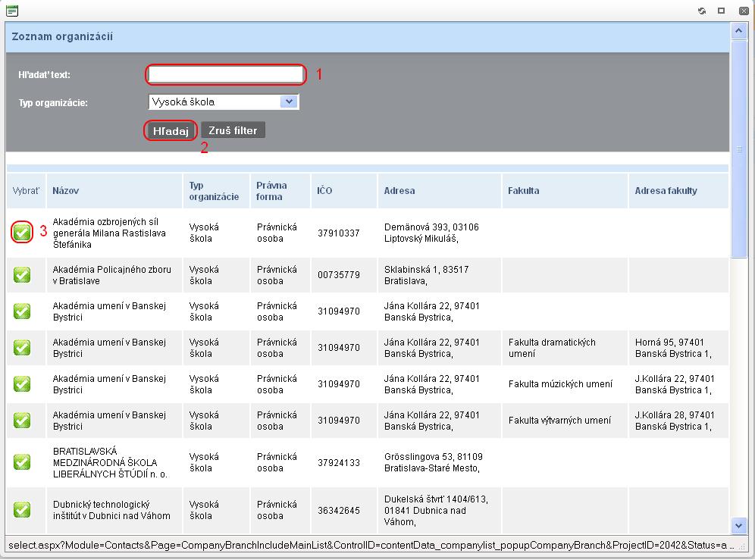
Task: Select the Akadémia umení row without faculty via checkmark
Action: 22,311
